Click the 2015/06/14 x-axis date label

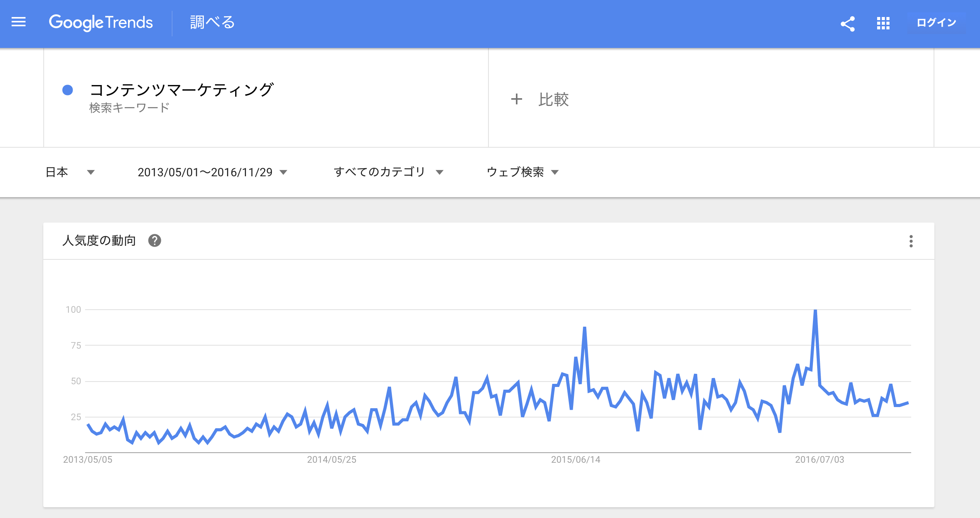575,460
